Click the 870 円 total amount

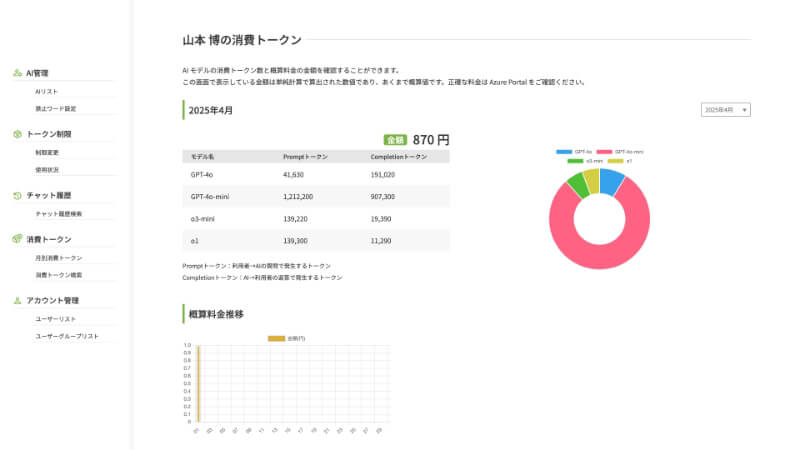pyautogui.click(x=431, y=140)
